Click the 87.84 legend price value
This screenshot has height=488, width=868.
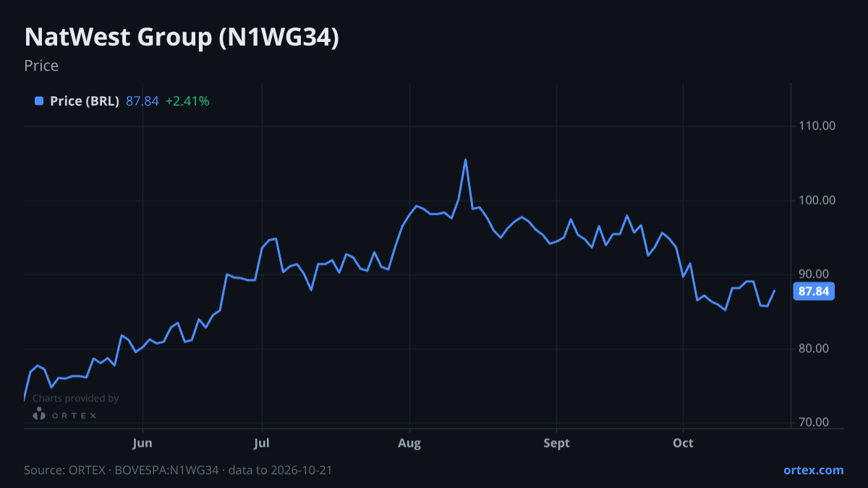142,101
